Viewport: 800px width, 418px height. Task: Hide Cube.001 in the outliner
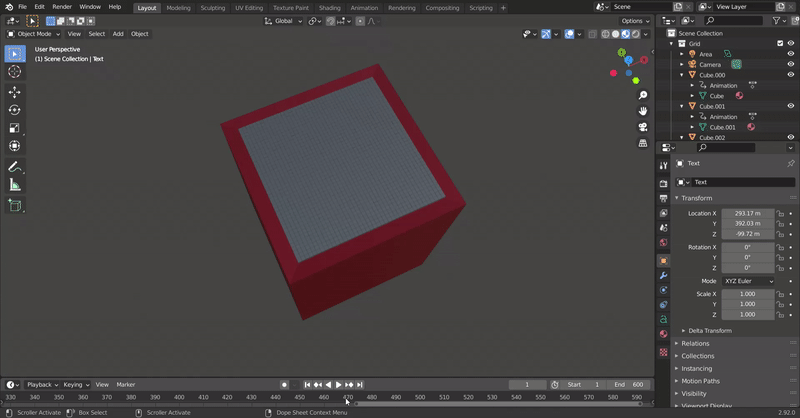point(790,106)
